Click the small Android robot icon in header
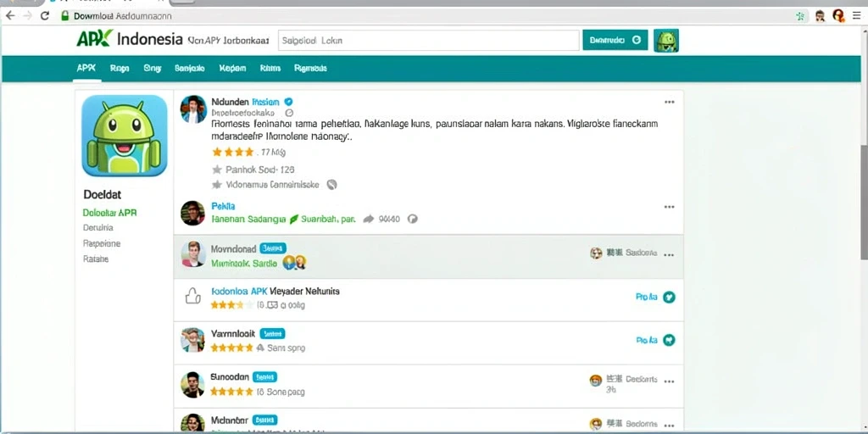Image resolution: width=868 pixels, height=434 pixels. tap(666, 41)
